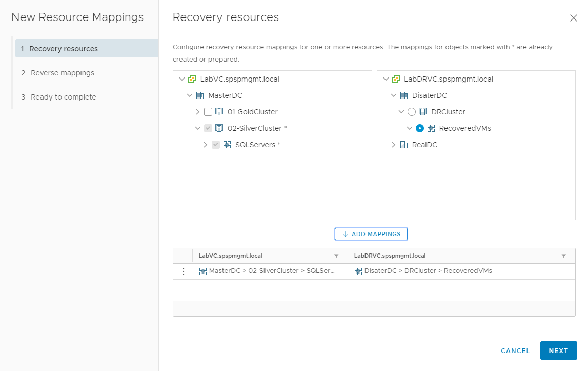
Task: Collapse the DisaterDC datacenter node
Action: pos(394,95)
